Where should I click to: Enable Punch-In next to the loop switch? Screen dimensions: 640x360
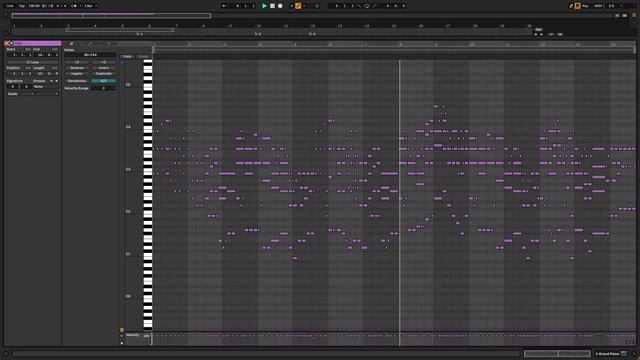pyautogui.click(x=359, y=6)
